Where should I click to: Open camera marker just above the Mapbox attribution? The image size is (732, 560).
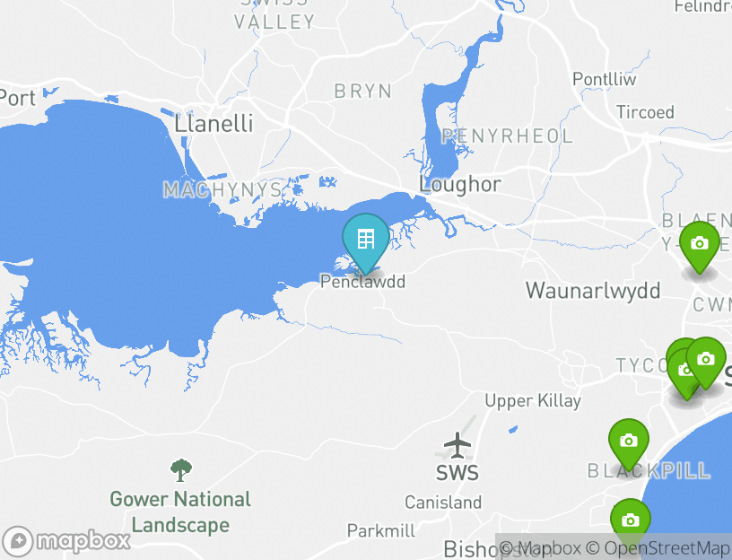coord(631,519)
